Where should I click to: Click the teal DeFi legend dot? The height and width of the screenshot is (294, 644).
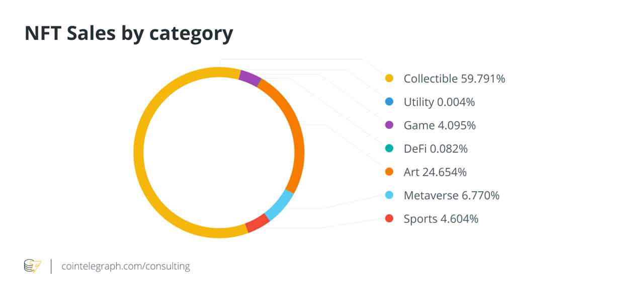pos(389,149)
